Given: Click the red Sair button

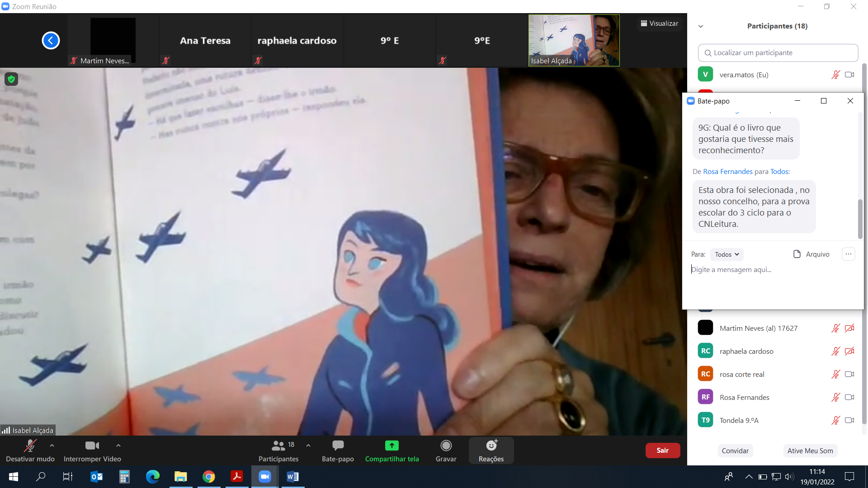Looking at the screenshot, I should pyautogui.click(x=663, y=450).
